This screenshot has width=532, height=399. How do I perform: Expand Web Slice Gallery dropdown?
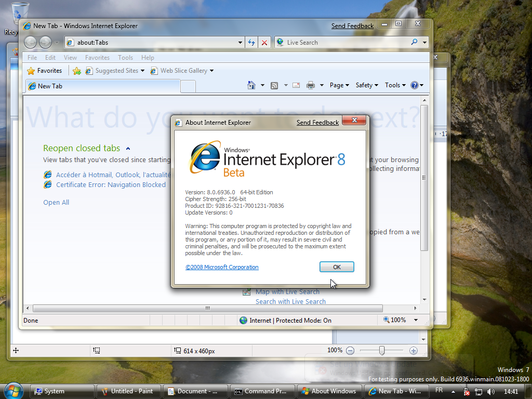click(212, 71)
